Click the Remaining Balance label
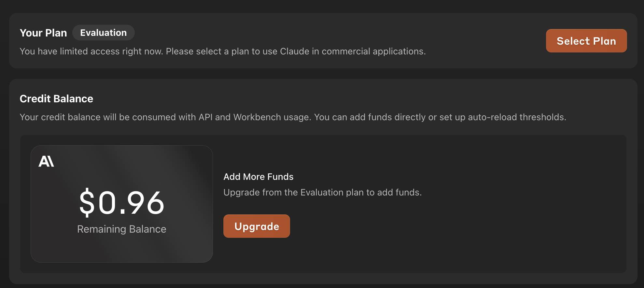Screen dimensions: 644x288 121,229
